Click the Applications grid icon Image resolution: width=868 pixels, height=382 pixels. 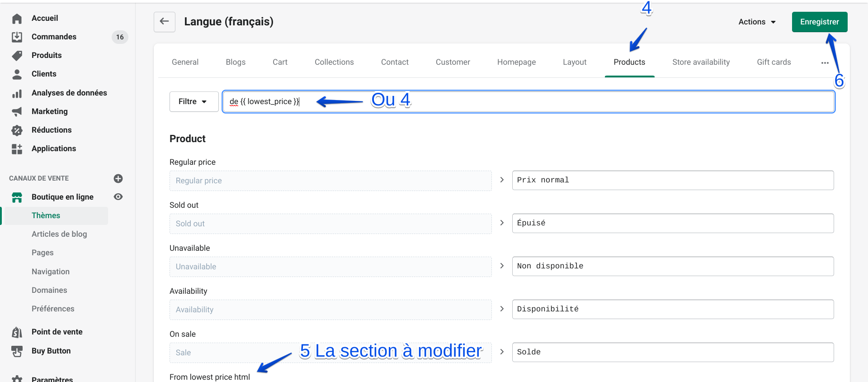coord(17,149)
